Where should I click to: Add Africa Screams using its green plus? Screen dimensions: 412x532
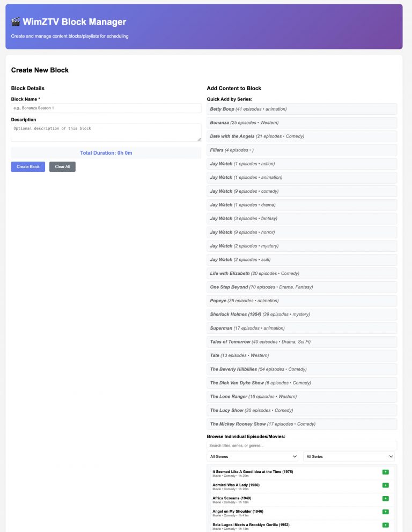coord(385,499)
